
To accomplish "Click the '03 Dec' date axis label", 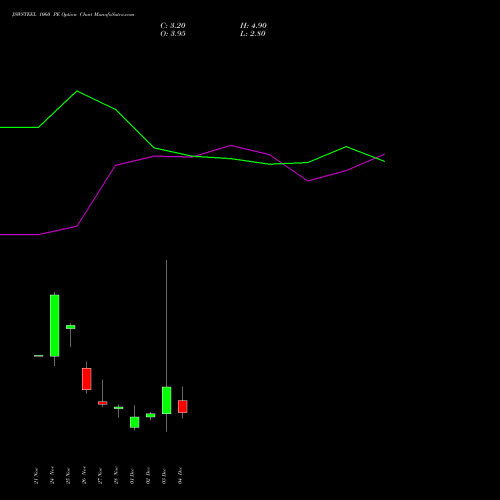I will [x=164, y=476].
